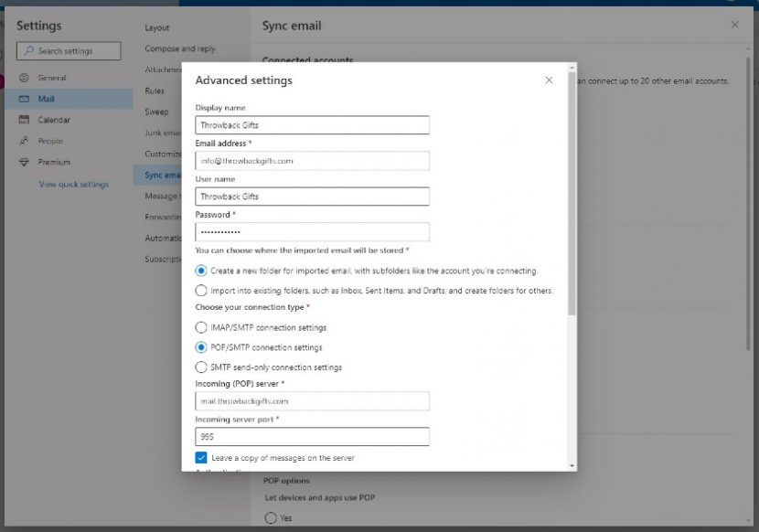Click the General gear icon in Settings
This screenshot has width=759, height=532.
[x=24, y=78]
